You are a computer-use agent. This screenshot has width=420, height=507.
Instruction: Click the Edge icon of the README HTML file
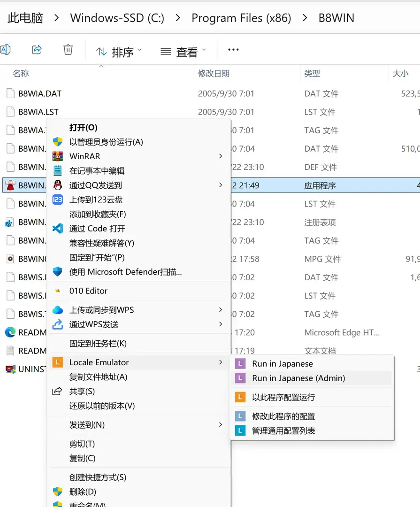pos(10,332)
